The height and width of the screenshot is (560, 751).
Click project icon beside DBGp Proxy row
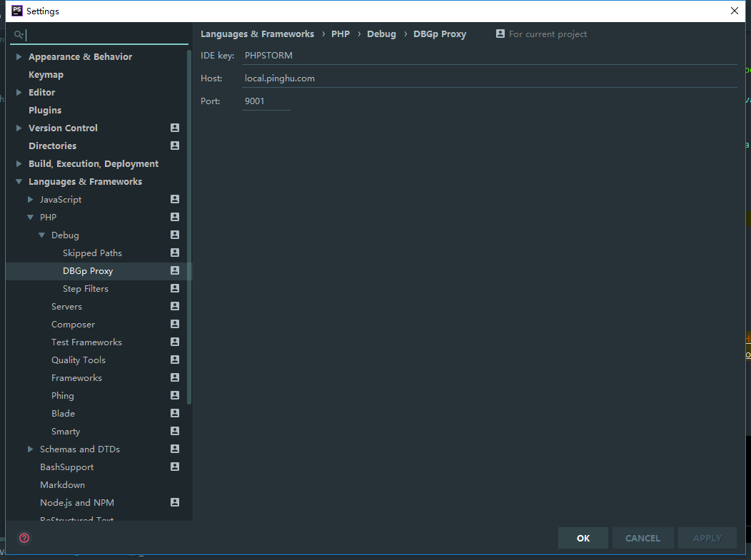tap(175, 270)
